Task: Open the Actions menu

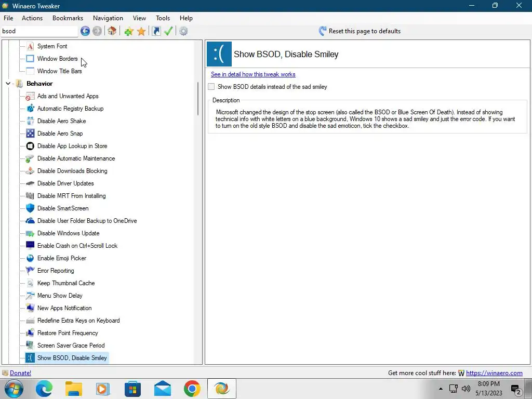Action: coord(32,18)
